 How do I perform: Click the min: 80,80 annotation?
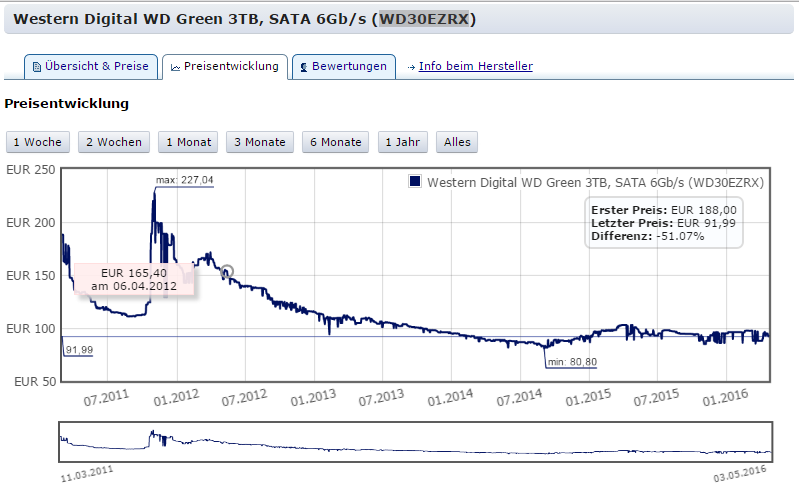pos(572,362)
